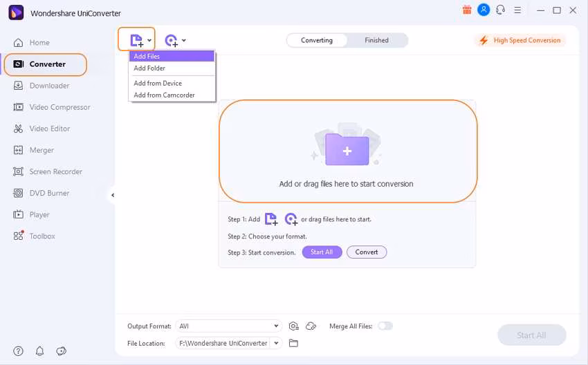Screen dimensions: 588x365
Task: Toggle High Speed Conversion
Action: [522, 41]
